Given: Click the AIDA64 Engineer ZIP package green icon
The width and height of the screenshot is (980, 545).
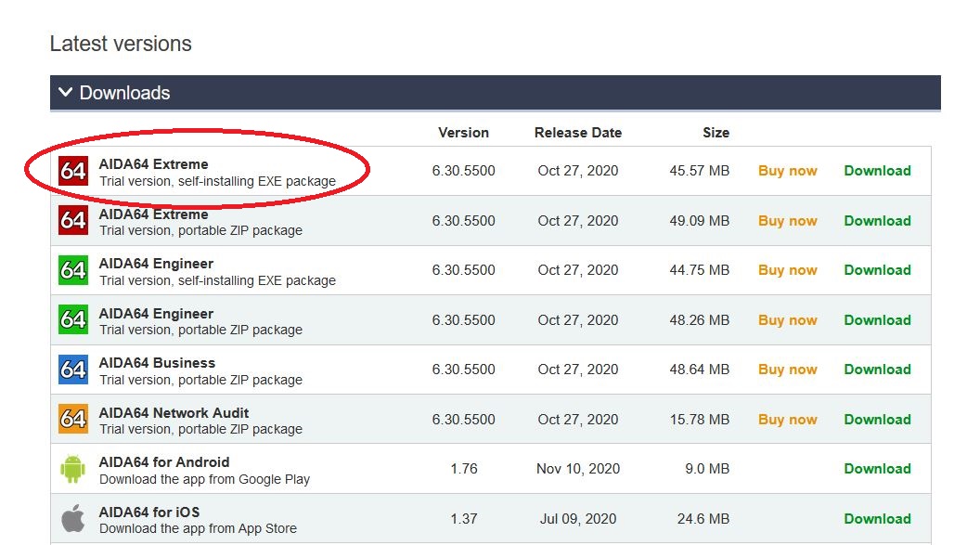Looking at the screenshot, I should (x=73, y=319).
